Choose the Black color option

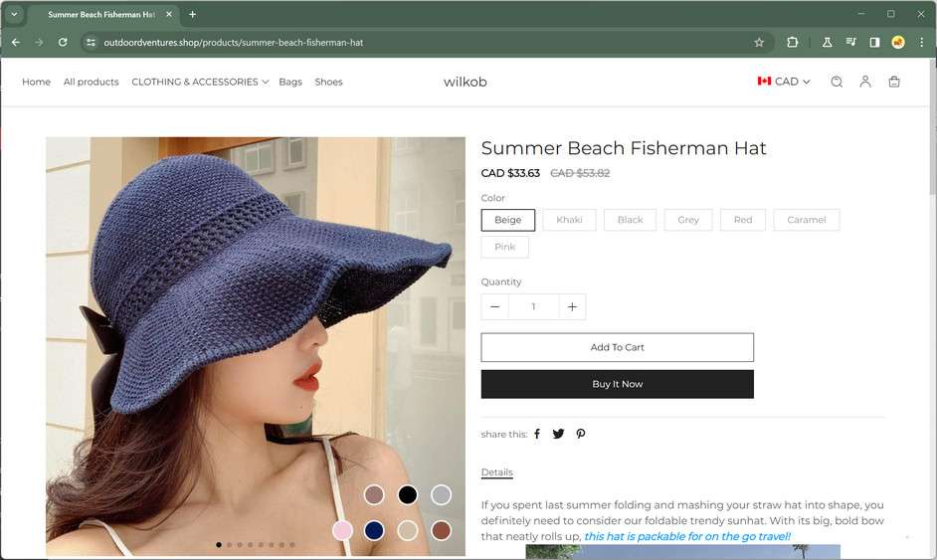(x=630, y=220)
